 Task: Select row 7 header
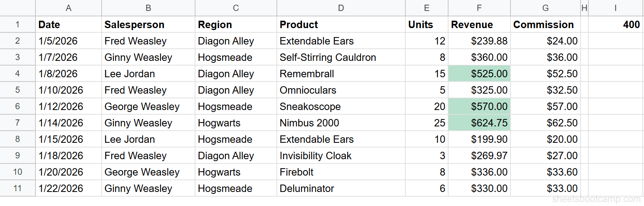click(18, 123)
